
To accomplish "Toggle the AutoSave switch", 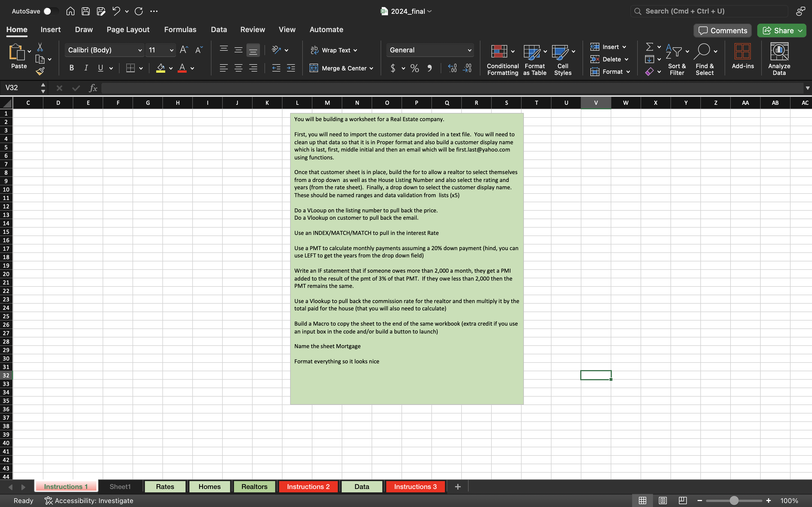I will [50, 11].
